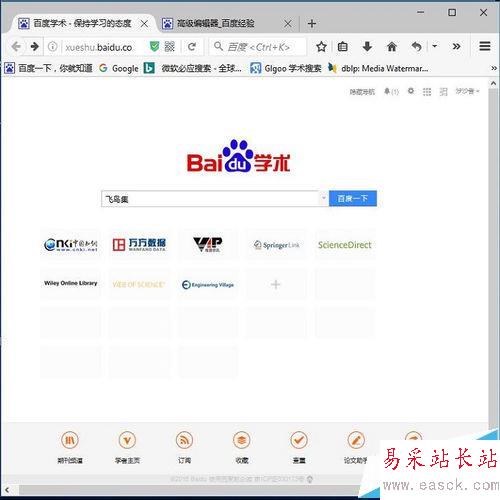
Task: Click the xueshu.baidu.co address field
Action: (x=100, y=47)
